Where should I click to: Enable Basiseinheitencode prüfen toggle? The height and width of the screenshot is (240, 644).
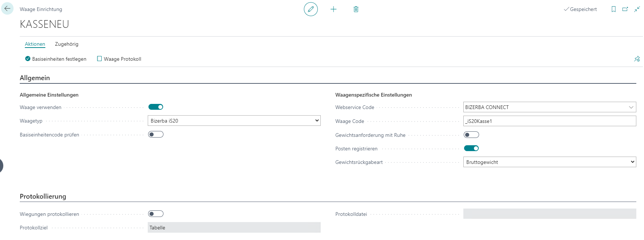point(156,134)
